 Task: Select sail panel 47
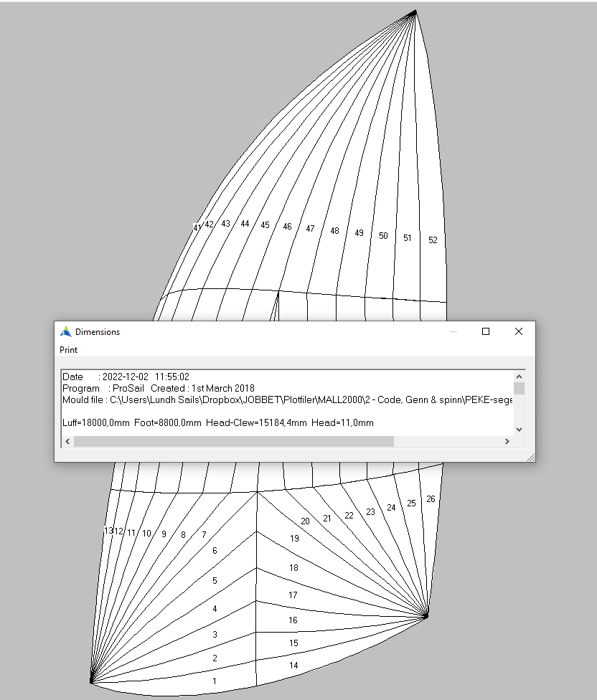[310, 229]
